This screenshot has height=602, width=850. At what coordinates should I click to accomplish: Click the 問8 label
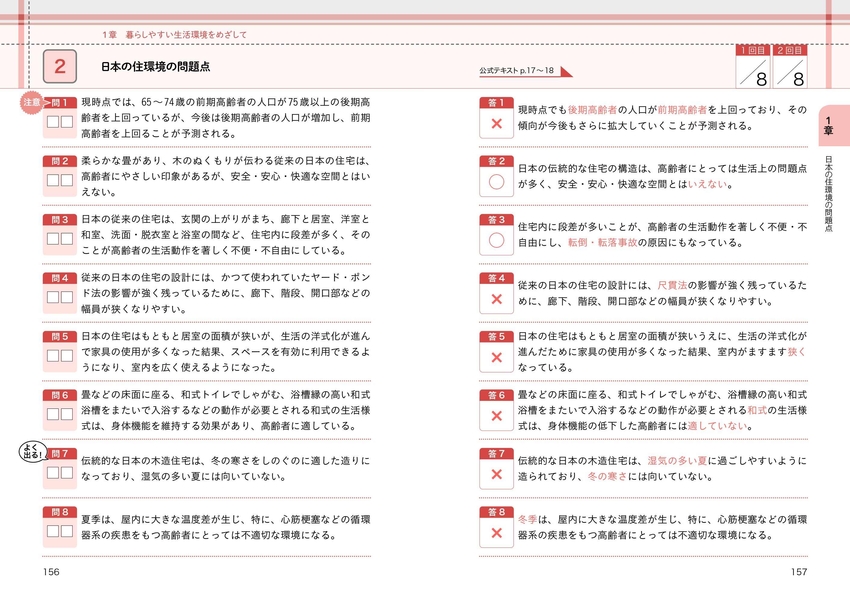[60, 512]
